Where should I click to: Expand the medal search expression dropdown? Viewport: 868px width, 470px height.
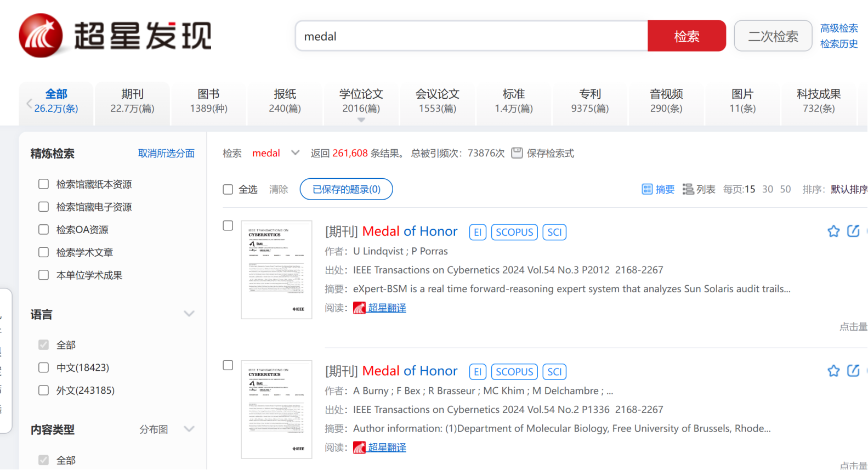295,152
